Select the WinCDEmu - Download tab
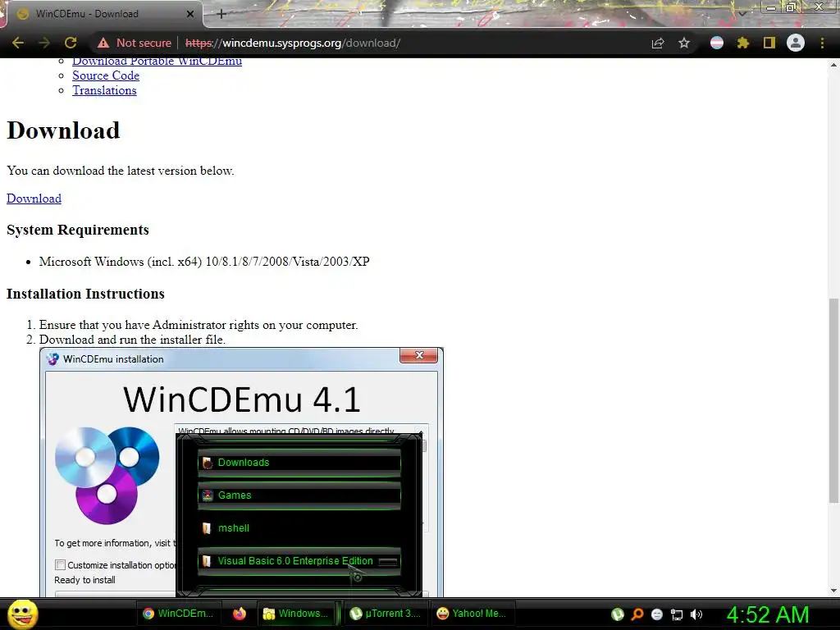Viewport: 840px width, 630px height. 102,14
